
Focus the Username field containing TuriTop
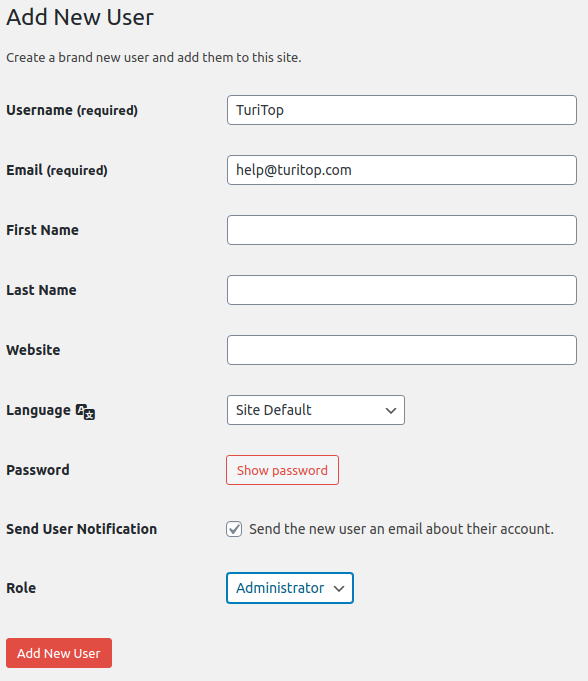coord(402,110)
